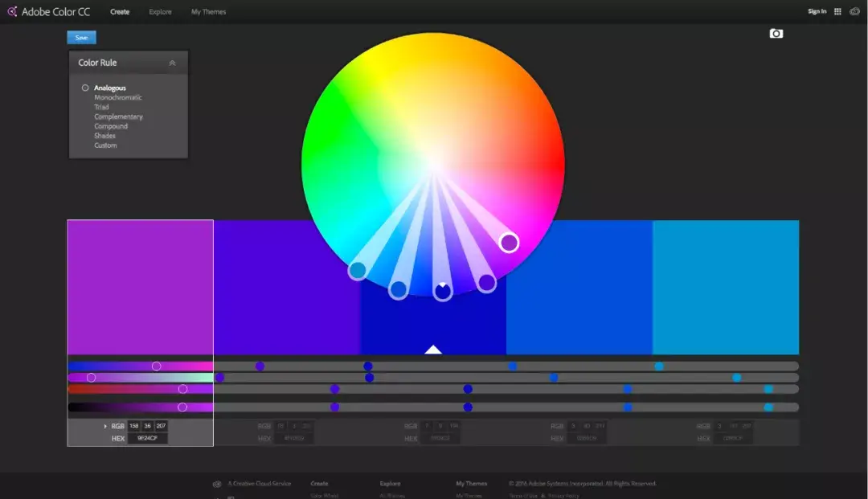Open the Adobe apps grid icon
This screenshot has height=499, width=868.
(x=837, y=11)
